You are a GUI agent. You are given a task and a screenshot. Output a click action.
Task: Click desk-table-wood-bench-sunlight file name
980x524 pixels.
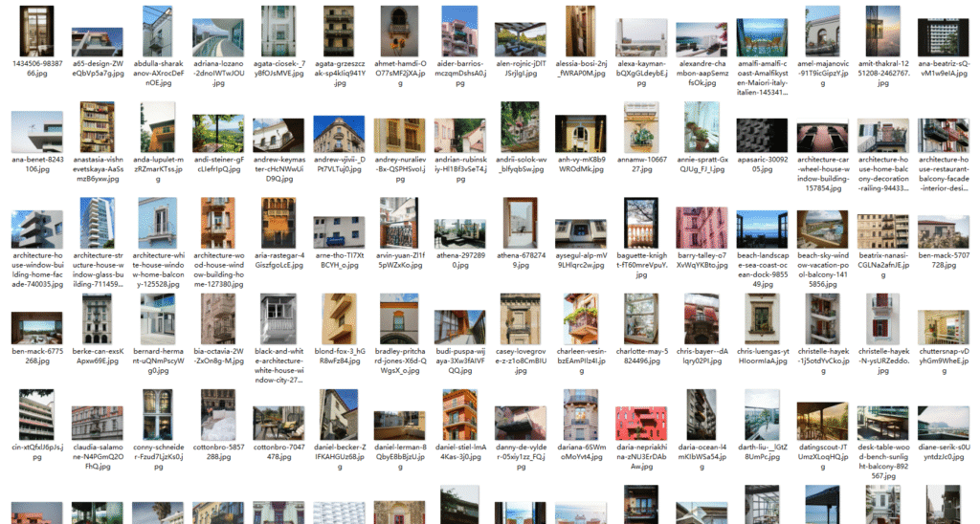click(883, 462)
